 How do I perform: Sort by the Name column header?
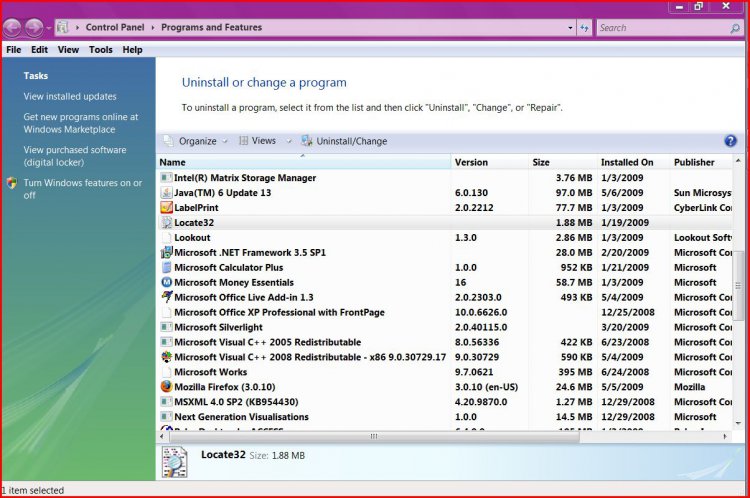(x=303, y=162)
